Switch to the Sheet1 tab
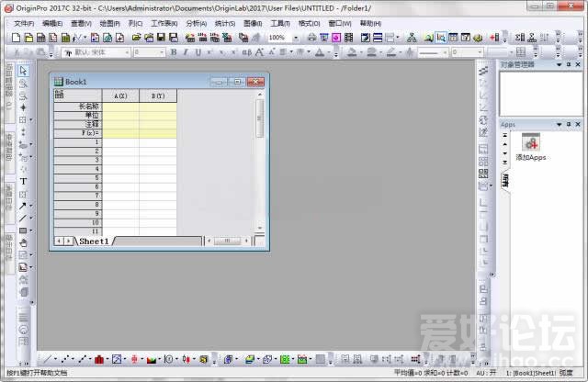The height and width of the screenshot is (382, 588). click(x=94, y=242)
